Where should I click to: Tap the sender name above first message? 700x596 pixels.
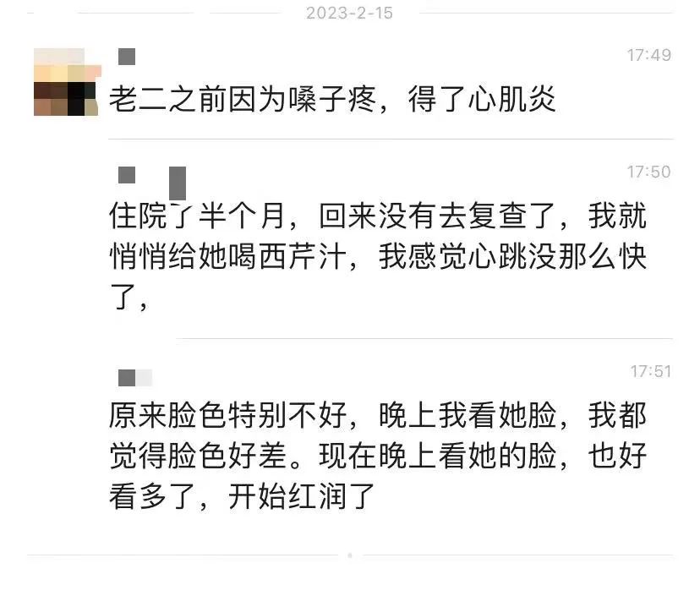coord(127,57)
